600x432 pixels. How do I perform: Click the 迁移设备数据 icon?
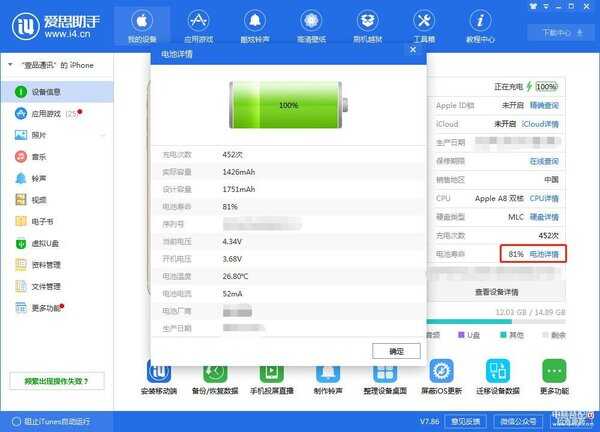[498, 370]
